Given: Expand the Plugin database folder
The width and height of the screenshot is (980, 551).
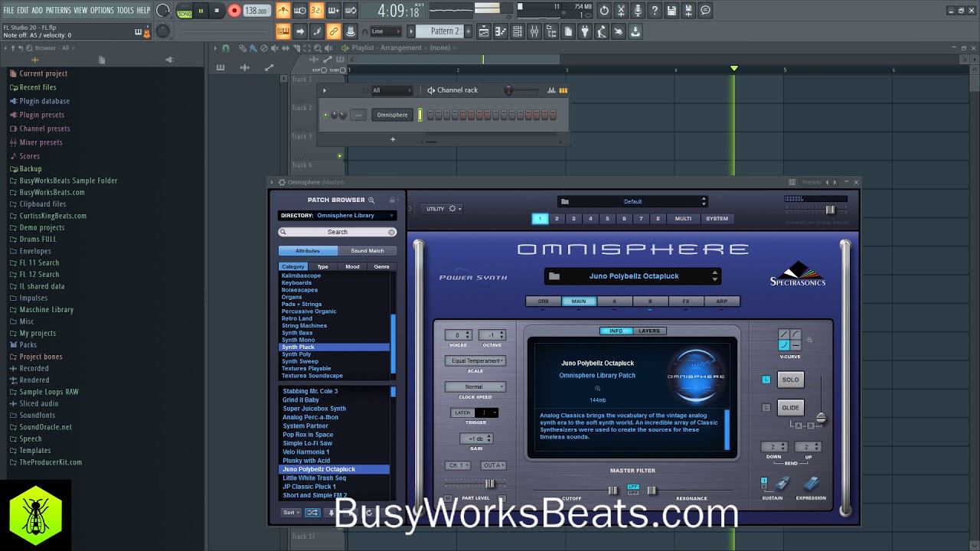Looking at the screenshot, I should pyautogui.click(x=44, y=101).
